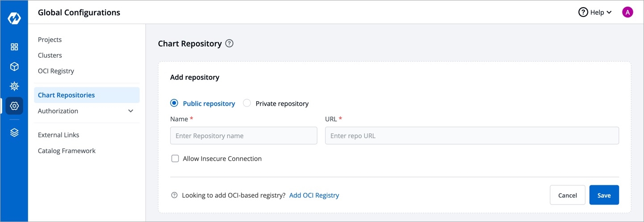The image size is (644, 222).
Task: Enable the Allow Insecure Connection checkbox
Action: click(175, 158)
